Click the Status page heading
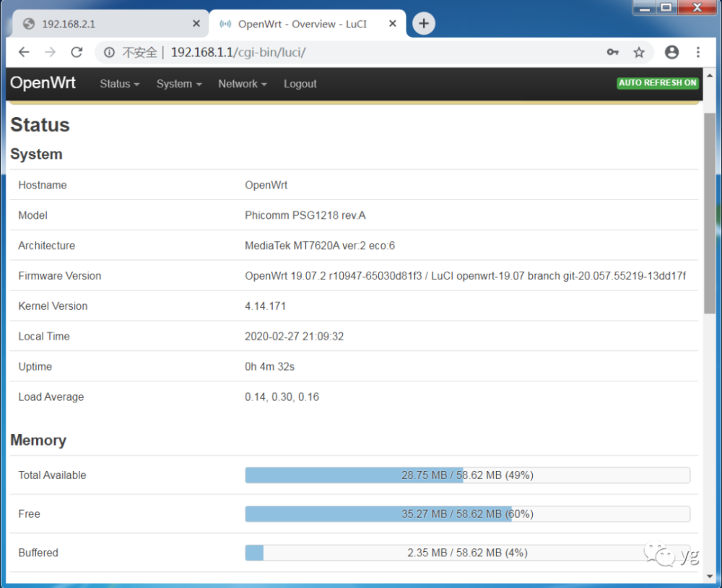Viewport: 722px width, 588px height. pyautogui.click(x=40, y=125)
